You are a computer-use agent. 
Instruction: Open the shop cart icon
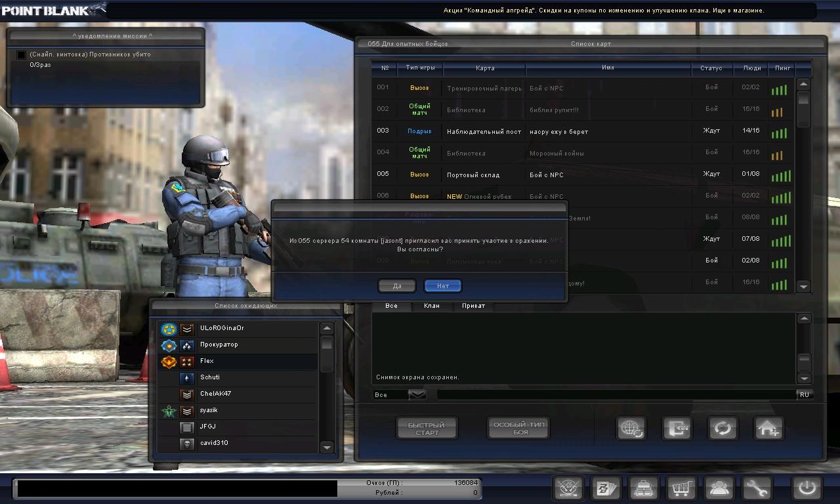[681, 488]
